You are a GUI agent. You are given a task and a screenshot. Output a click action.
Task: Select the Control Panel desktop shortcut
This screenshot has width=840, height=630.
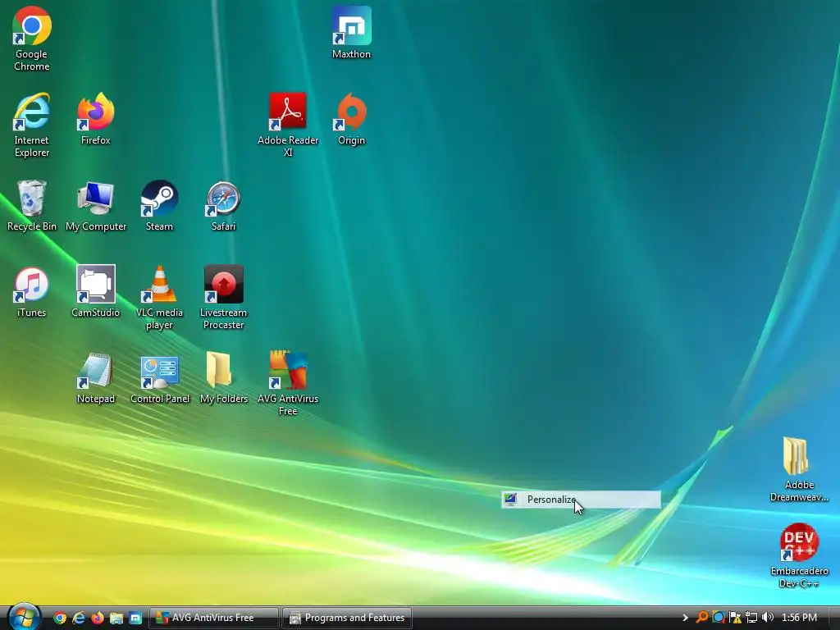pos(160,378)
